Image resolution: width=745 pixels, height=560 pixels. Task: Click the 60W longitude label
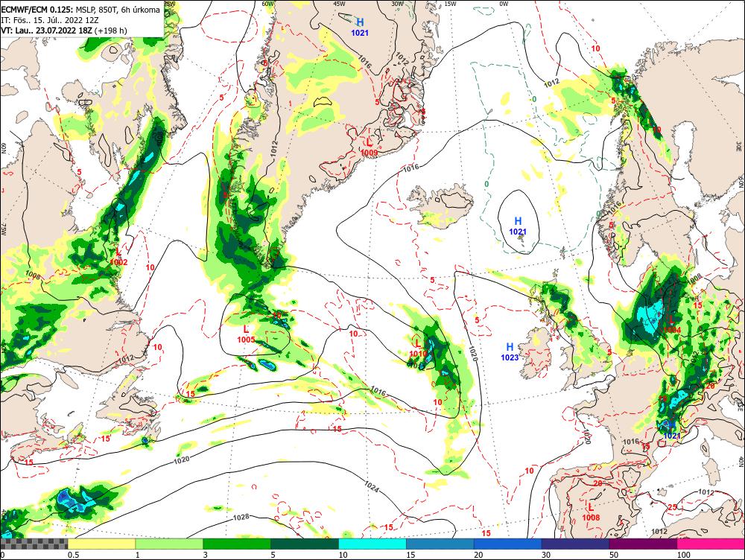click(268, 4)
